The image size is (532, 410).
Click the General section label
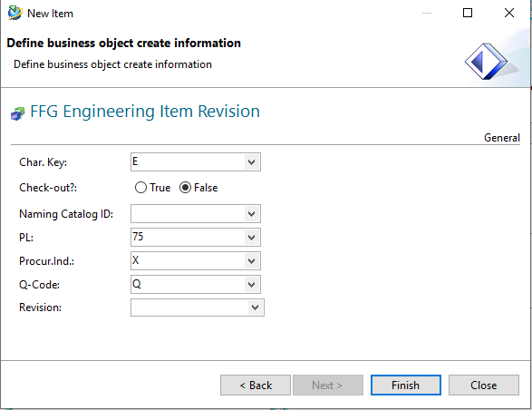(x=502, y=138)
